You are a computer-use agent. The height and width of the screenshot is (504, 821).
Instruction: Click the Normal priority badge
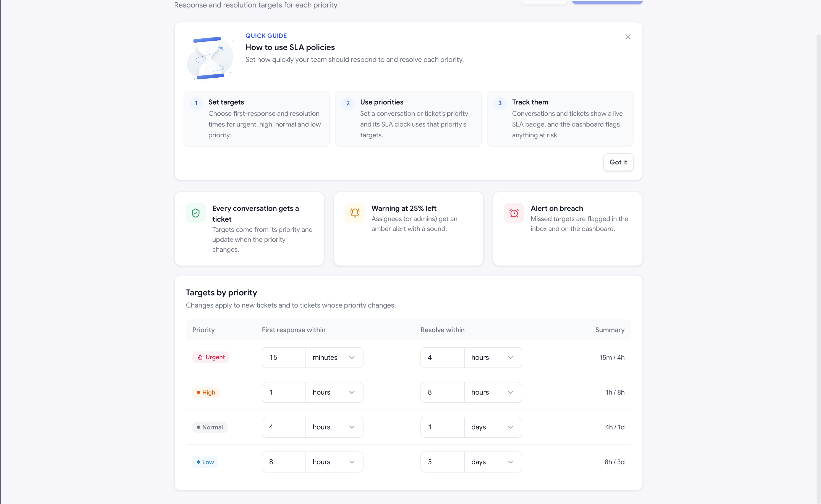coord(210,427)
